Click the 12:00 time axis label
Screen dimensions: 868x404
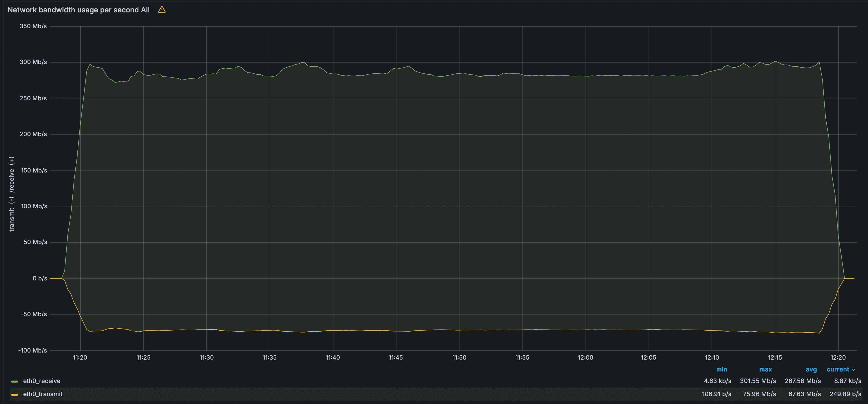point(585,358)
